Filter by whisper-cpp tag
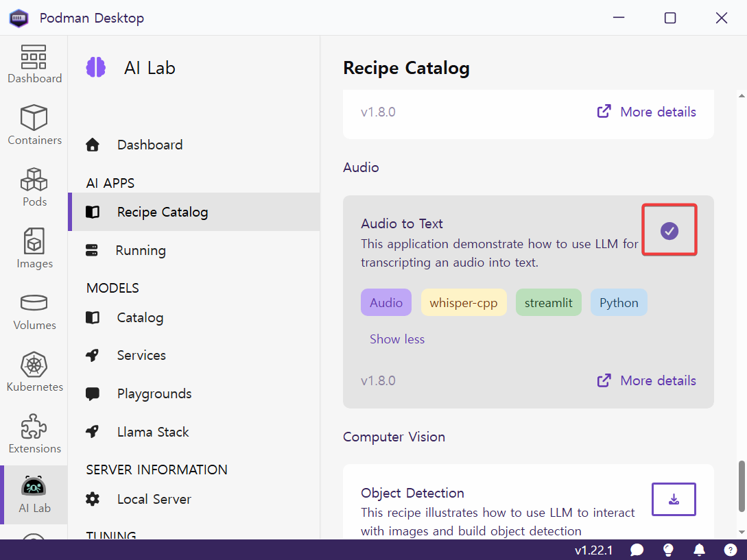747x560 pixels. pyautogui.click(x=463, y=303)
